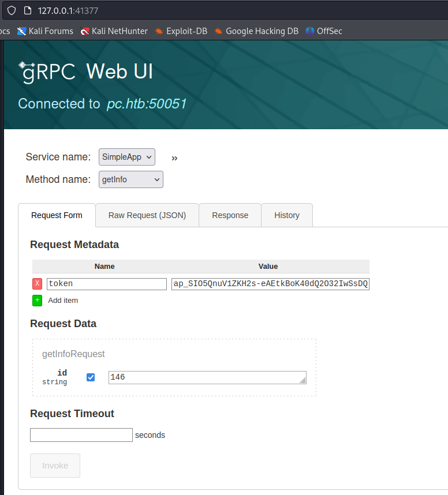This screenshot has height=495, width=448.
Task: Click the green plus Add item icon
Action: [38, 300]
